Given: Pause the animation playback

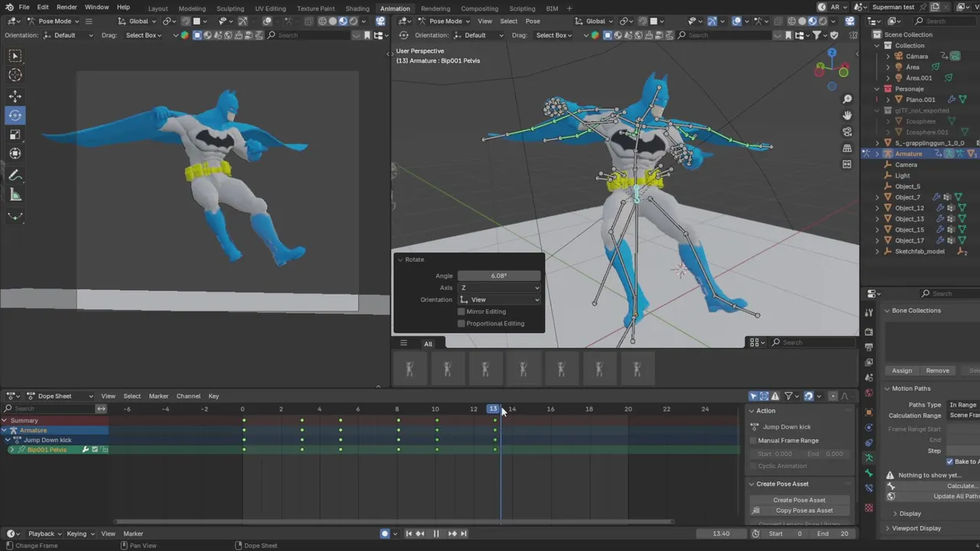Looking at the screenshot, I should [436, 533].
